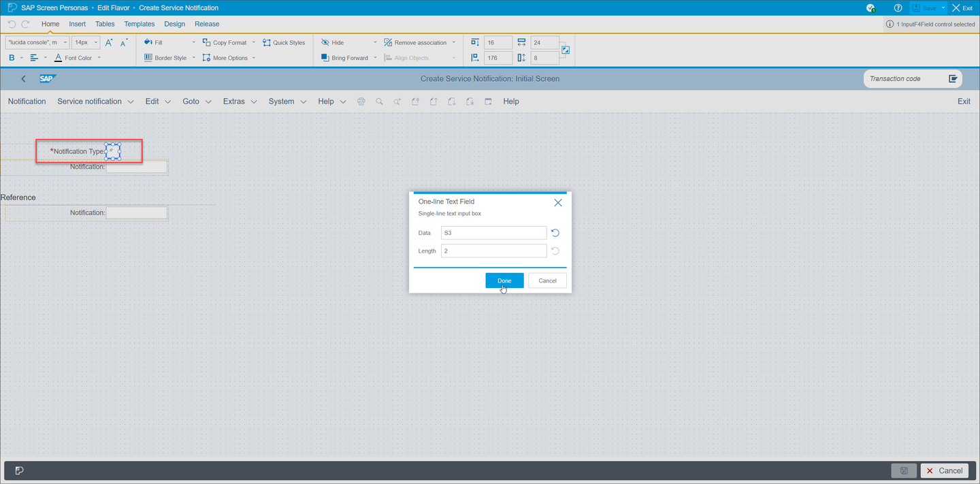Viewport: 980px width, 484px height.
Task: Increase font size with the larger A icon
Action: tap(109, 42)
